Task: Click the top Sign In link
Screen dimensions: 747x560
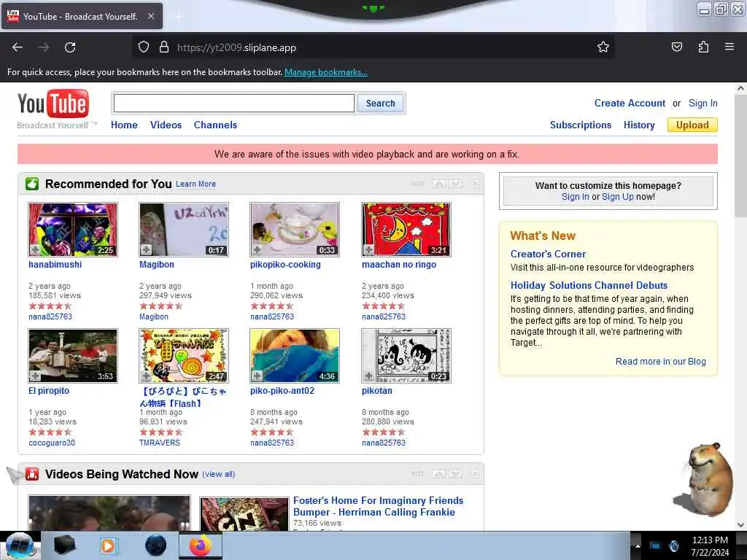Action: (703, 103)
